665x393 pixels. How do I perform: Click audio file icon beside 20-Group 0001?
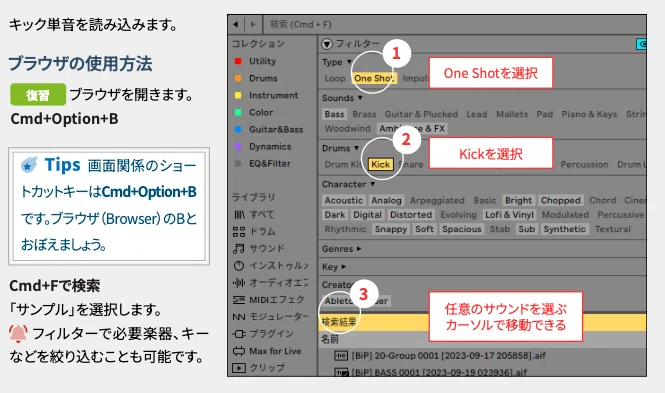point(341,356)
